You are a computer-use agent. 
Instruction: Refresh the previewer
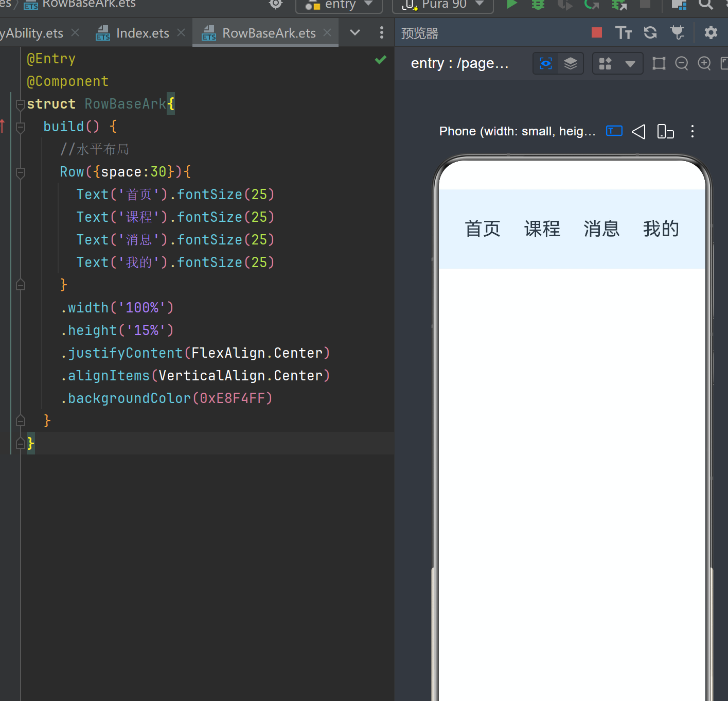click(650, 32)
